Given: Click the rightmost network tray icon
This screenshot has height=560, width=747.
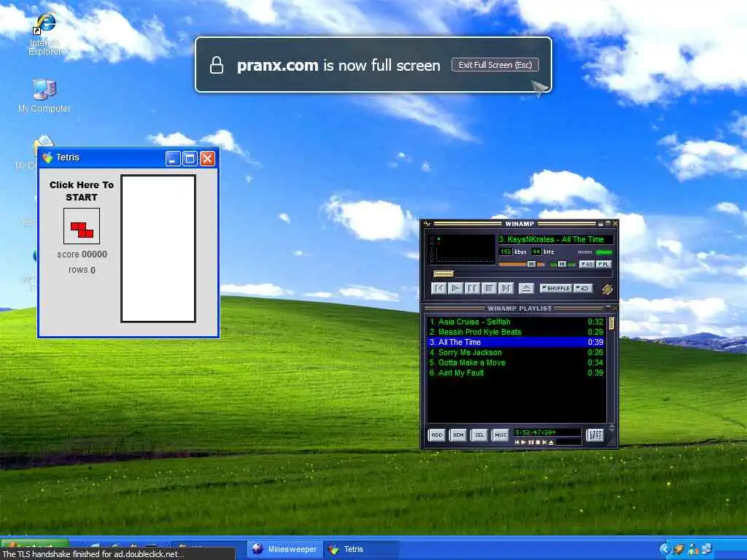Looking at the screenshot, I should [x=707, y=549].
